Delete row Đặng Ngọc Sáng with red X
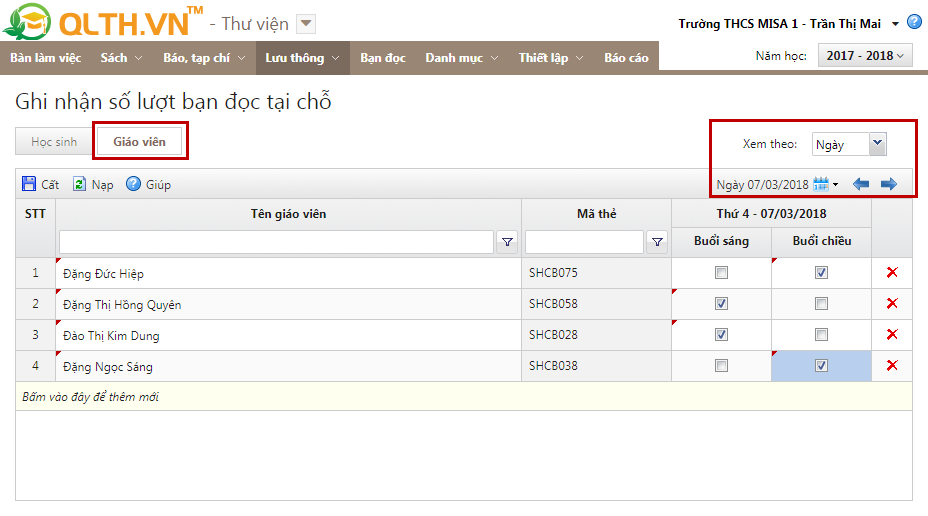The height and width of the screenshot is (516, 928). [892, 365]
